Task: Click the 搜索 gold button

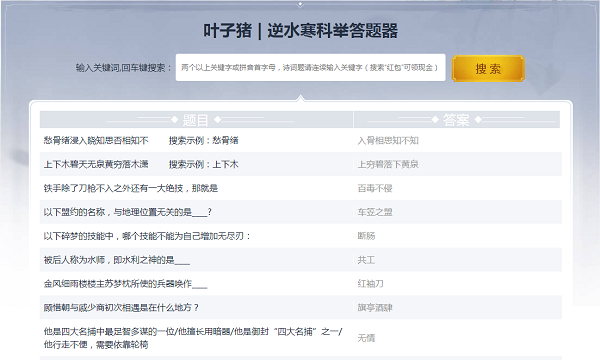Action: point(488,68)
